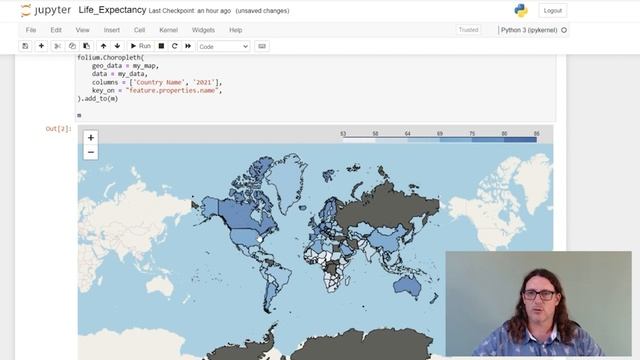
Task: Rename notebook title Life_Expectancy
Action: 112,10
